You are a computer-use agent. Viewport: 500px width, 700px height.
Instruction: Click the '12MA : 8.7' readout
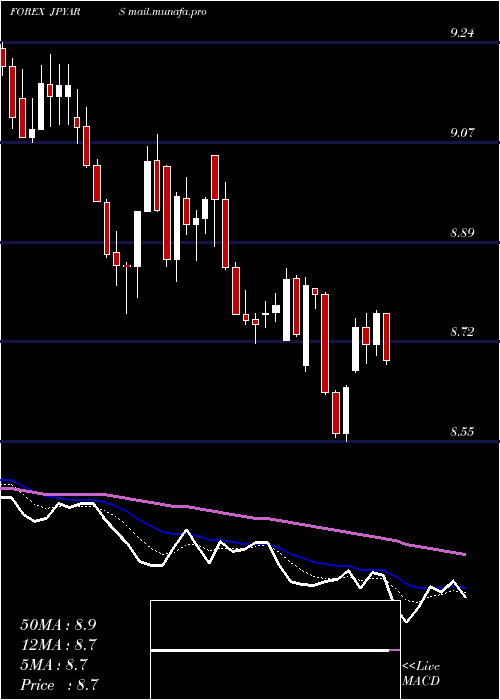click(x=59, y=645)
